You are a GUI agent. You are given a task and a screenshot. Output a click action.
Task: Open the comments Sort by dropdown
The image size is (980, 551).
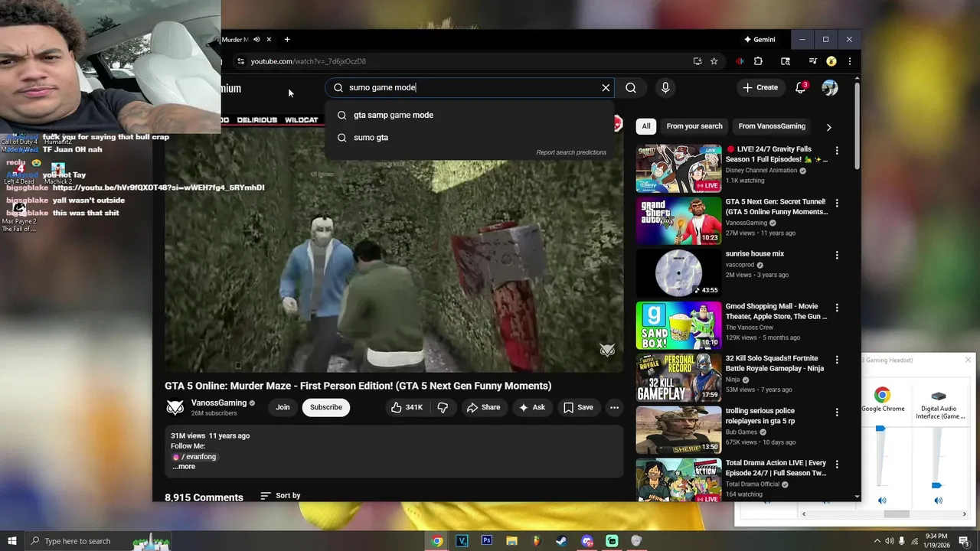point(280,496)
